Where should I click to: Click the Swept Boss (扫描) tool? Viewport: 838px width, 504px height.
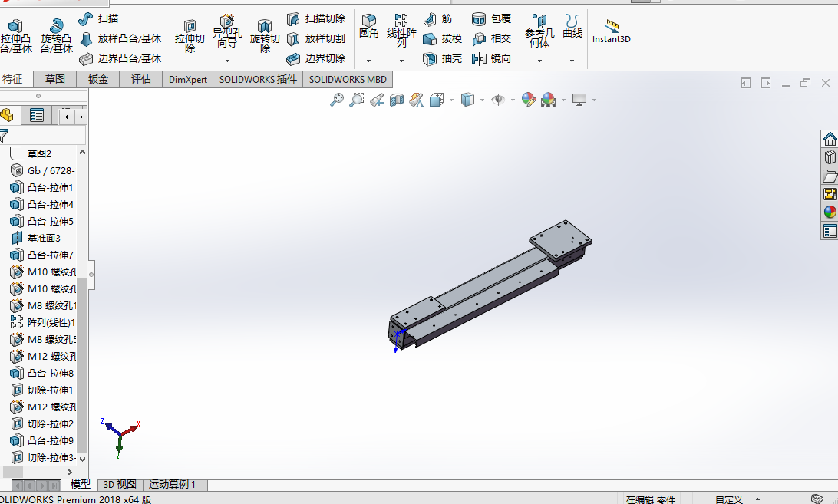pos(98,18)
